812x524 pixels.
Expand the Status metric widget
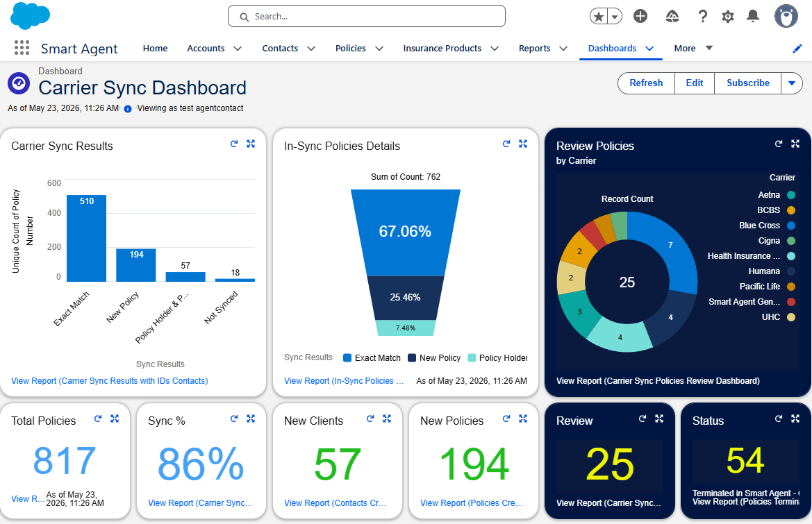coord(795,419)
